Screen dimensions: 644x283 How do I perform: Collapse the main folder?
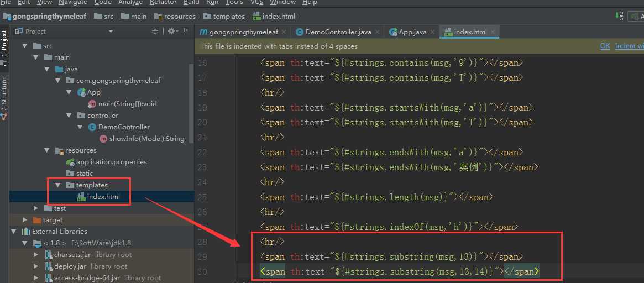coord(36,57)
